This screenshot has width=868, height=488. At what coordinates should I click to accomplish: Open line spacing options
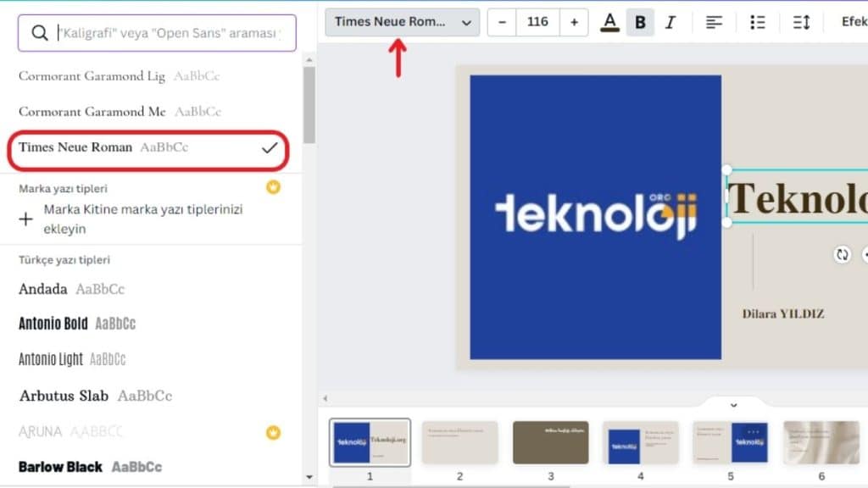802,22
